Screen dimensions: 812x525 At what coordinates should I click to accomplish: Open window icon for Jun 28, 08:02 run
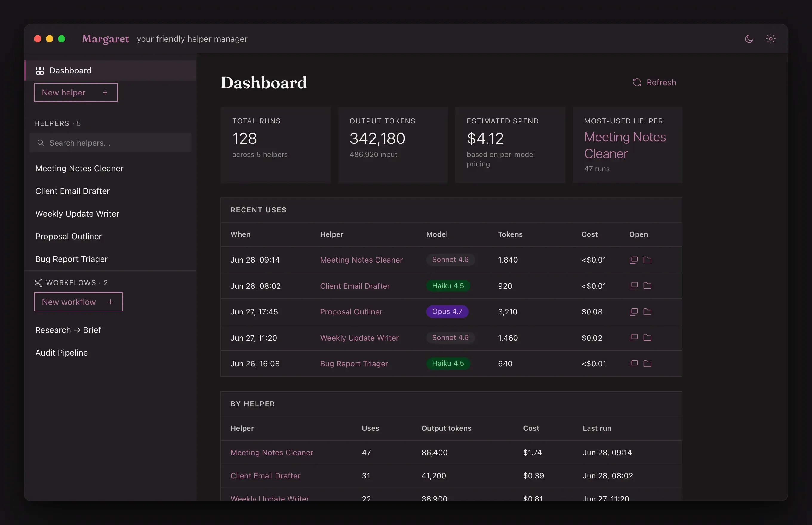pyautogui.click(x=633, y=286)
